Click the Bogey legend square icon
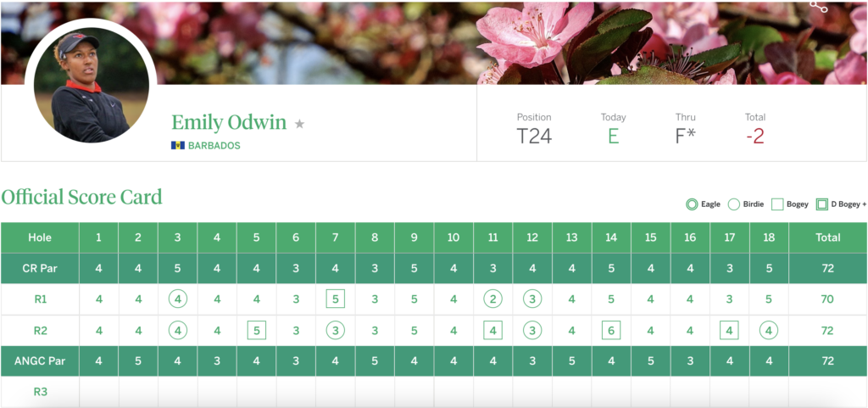This screenshot has width=868, height=408. click(x=778, y=204)
